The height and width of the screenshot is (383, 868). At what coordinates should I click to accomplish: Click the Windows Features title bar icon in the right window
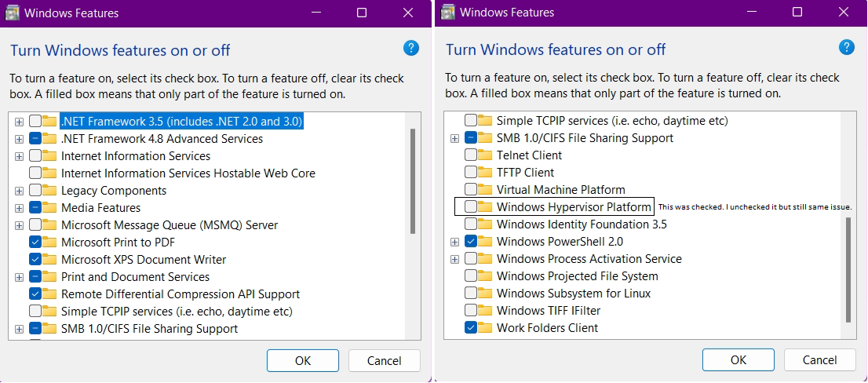(448, 13)
